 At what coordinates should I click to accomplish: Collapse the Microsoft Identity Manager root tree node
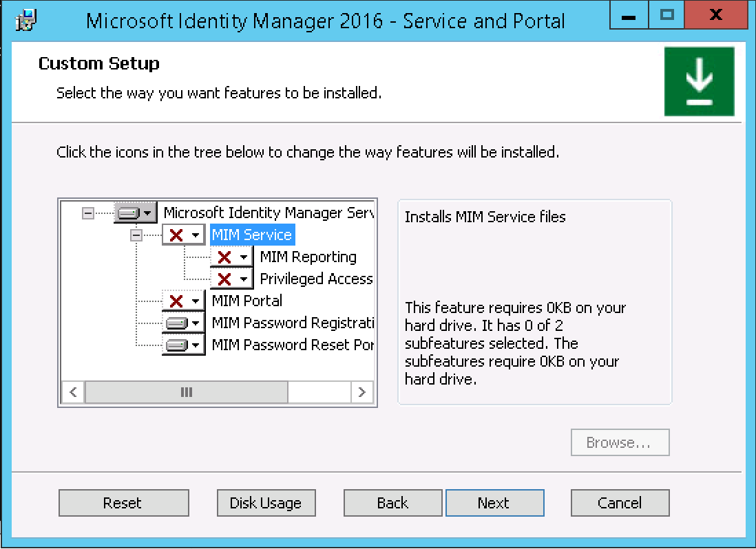(x=87, y=213)
